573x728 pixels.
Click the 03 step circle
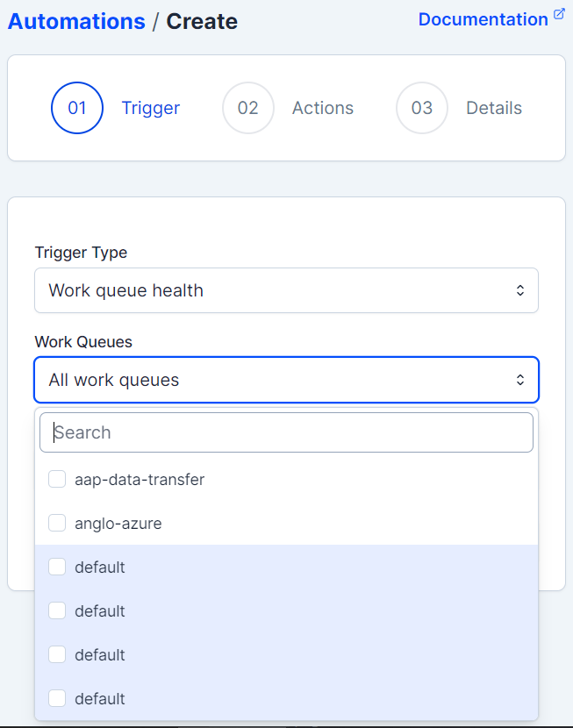(422, 108)
